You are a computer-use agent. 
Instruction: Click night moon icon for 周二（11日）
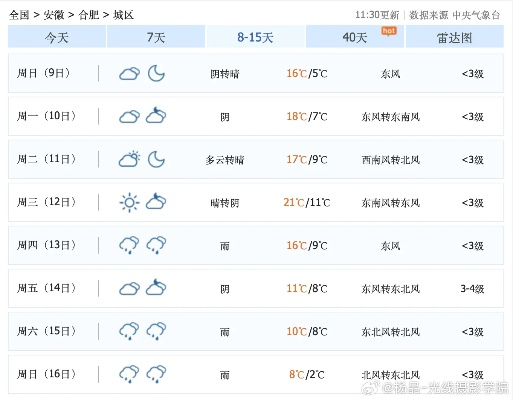(x=156, y=159)
